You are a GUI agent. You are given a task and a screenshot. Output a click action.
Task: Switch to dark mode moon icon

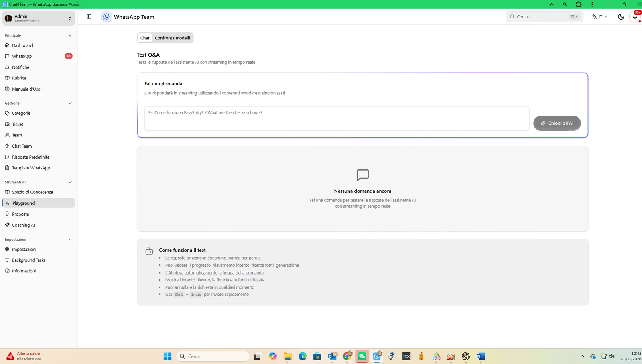point(621,17)
